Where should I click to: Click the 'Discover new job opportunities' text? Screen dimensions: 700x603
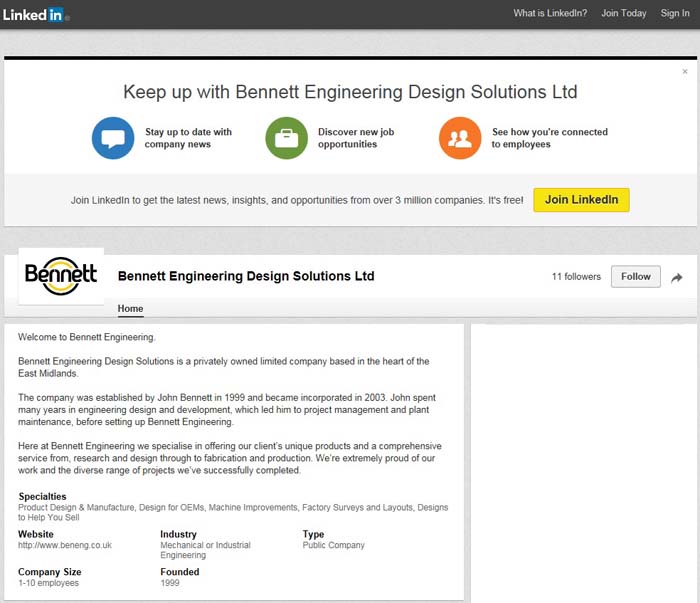point(356,138)
